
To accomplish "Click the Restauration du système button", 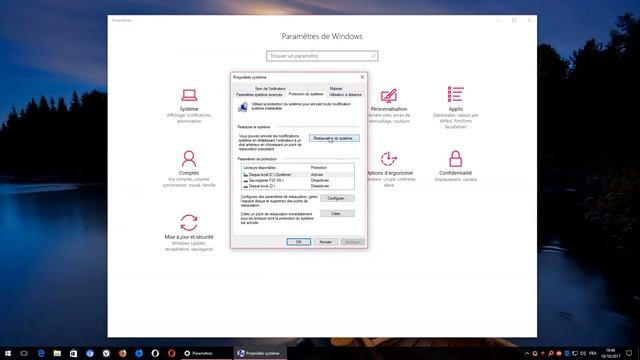I will (334, 138).
